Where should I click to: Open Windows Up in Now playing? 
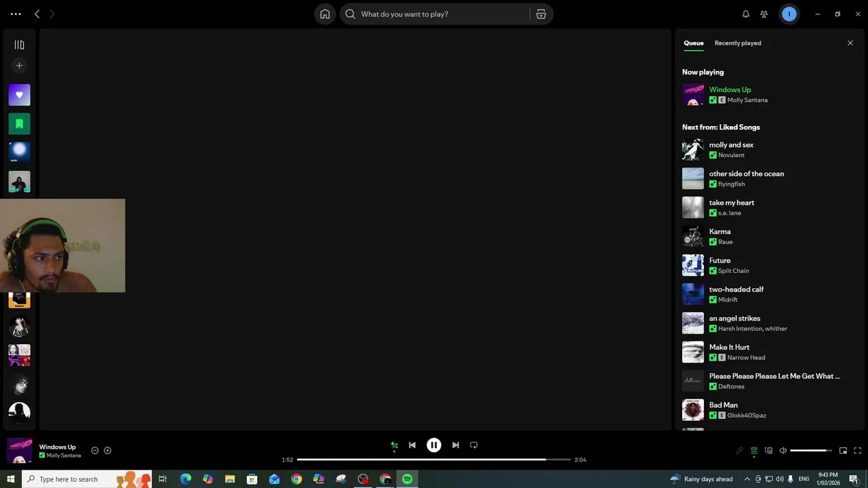(730, 89)
